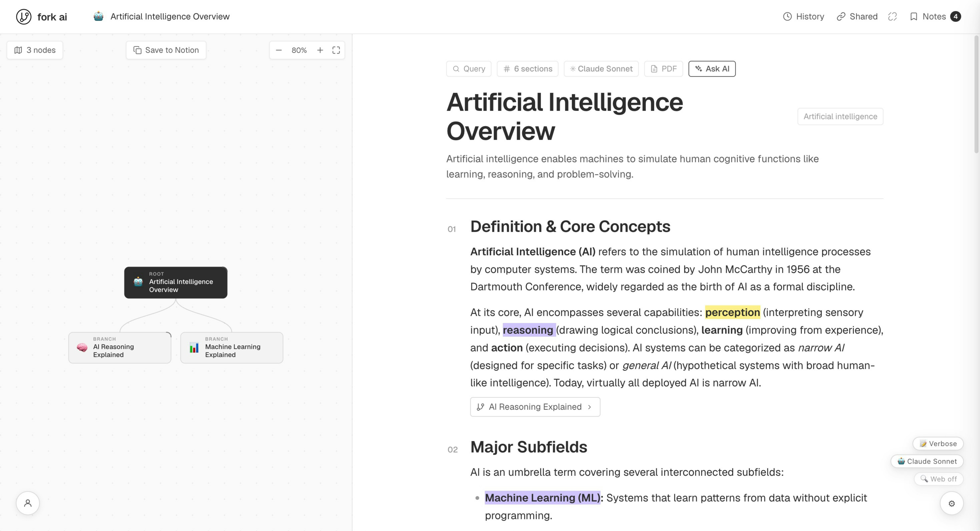Toggle the Verbose response mode
The width and height of the screenshot is (980, 531).
pyautogui.click(x=938, y=443)
